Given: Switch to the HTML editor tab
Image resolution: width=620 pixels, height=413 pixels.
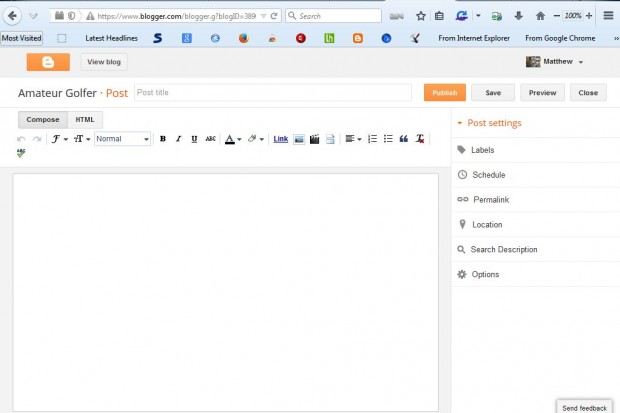Looking at the screenshot, I should [85, 120].
